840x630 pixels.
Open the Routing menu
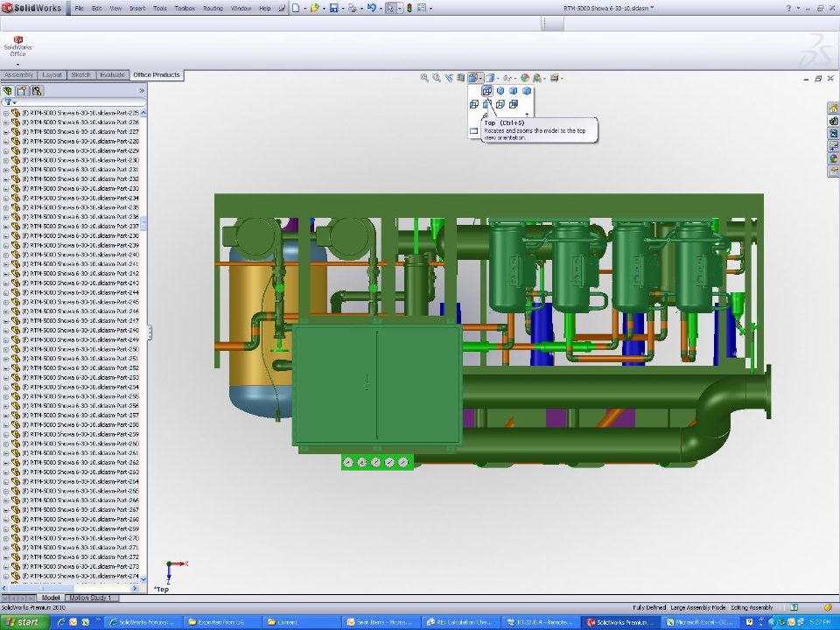coord(213,8)
